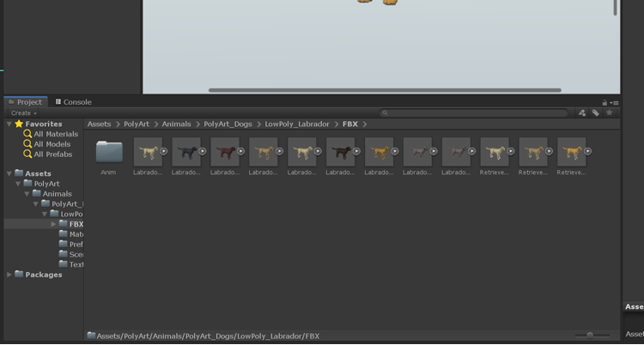Toggle the Project window lock icon
This screenshot has width=644, height=345.
point(605,103)
